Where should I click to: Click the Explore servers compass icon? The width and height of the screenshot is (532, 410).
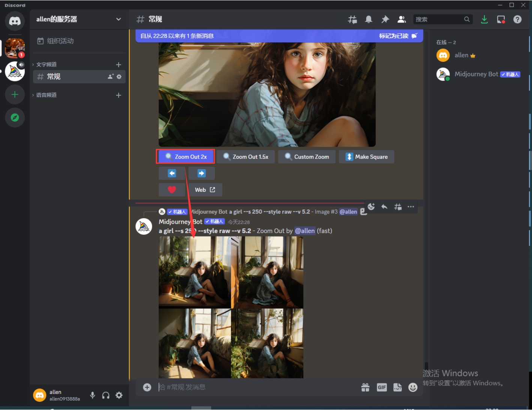coord(15,118)
